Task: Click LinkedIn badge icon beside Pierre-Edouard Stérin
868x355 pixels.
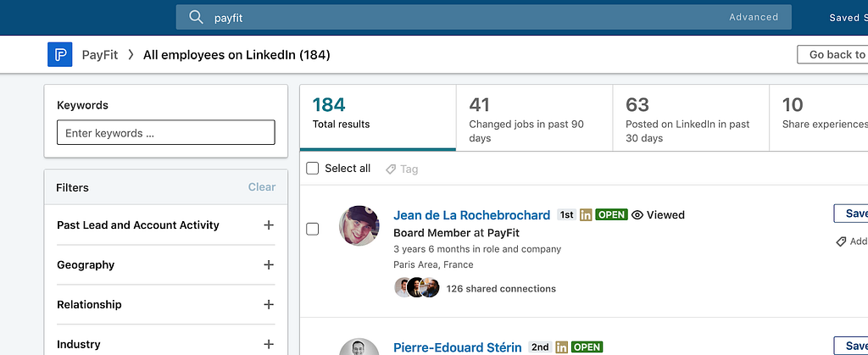Action: pyautogui.click(x=562, y=347)
